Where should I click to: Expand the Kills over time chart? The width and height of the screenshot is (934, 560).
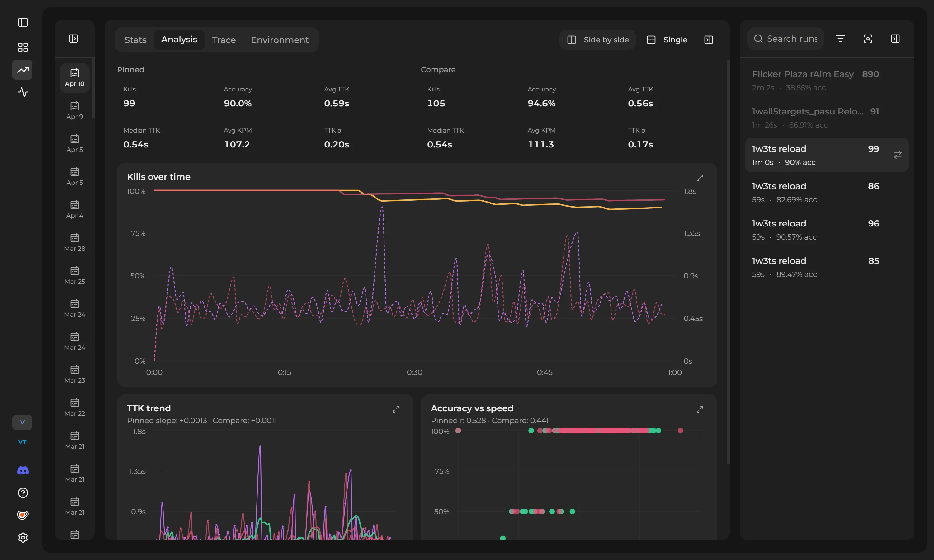700,178
